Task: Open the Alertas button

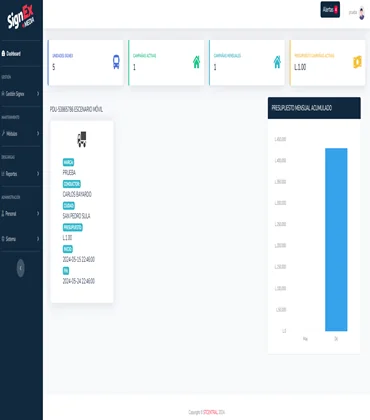Action: [x=330, y=10]
